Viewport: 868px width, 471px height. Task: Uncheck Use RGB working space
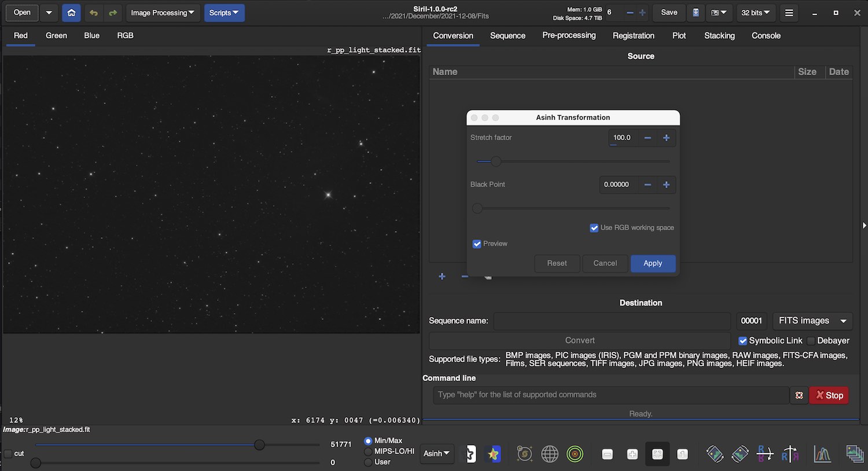[x=594, y=228]
